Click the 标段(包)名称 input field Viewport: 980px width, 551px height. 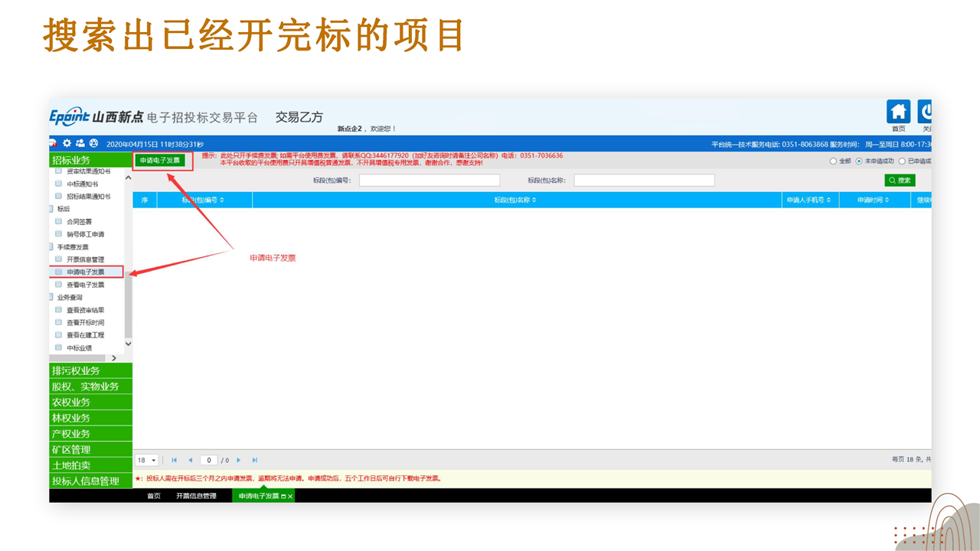[644, 181]
